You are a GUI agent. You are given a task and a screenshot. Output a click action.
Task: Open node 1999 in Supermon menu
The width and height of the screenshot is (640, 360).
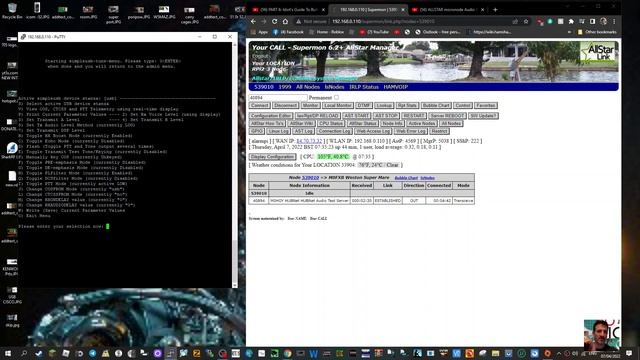(284, 87)
